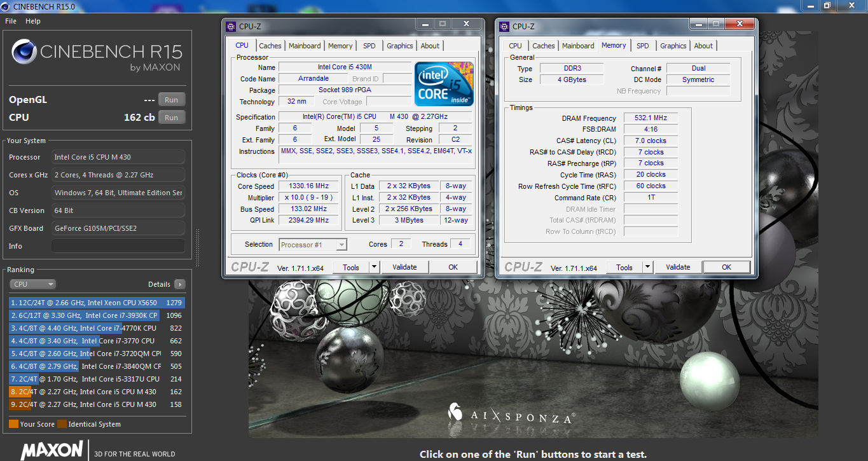Click the Cinebench left panel resize grip
The image size is (868, 461).
pyautogui.click(x=198, y=248)
